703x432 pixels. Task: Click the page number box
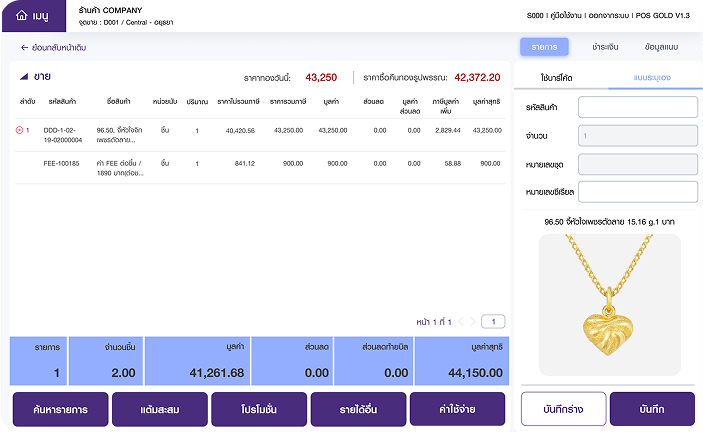point(493,322)
